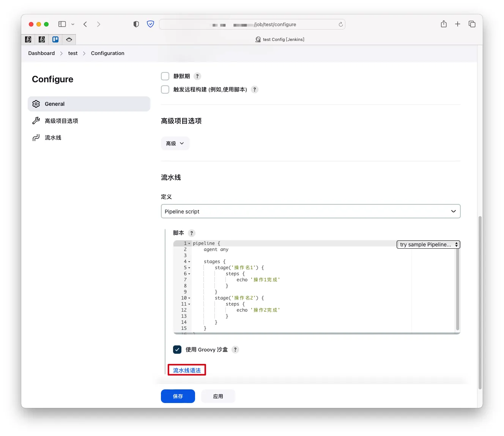This screenshot has height=436, width=504.
Task: Click the Dashboard breadcrumb link
Action: click(x=41, y=53)
